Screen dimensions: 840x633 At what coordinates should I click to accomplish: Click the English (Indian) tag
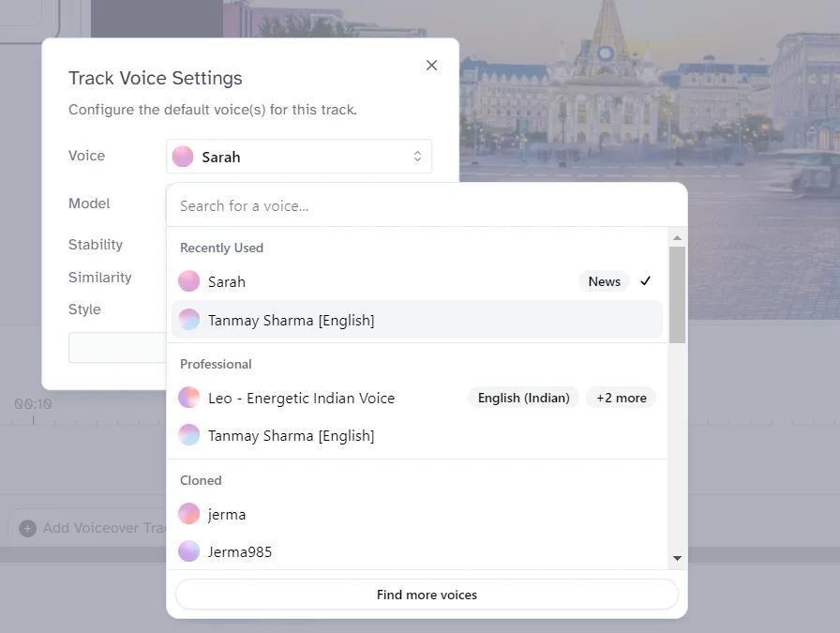pyautogui.click(x=523, y=398)
